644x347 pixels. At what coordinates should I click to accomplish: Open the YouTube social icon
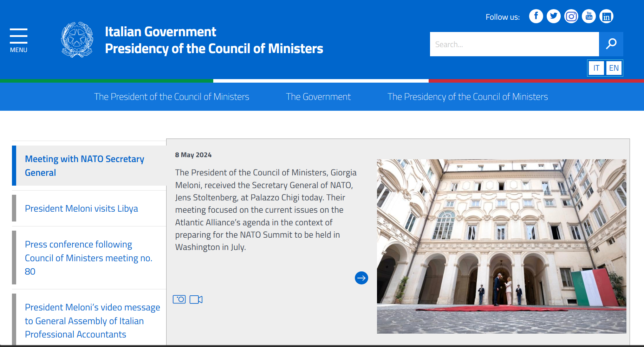588,16
